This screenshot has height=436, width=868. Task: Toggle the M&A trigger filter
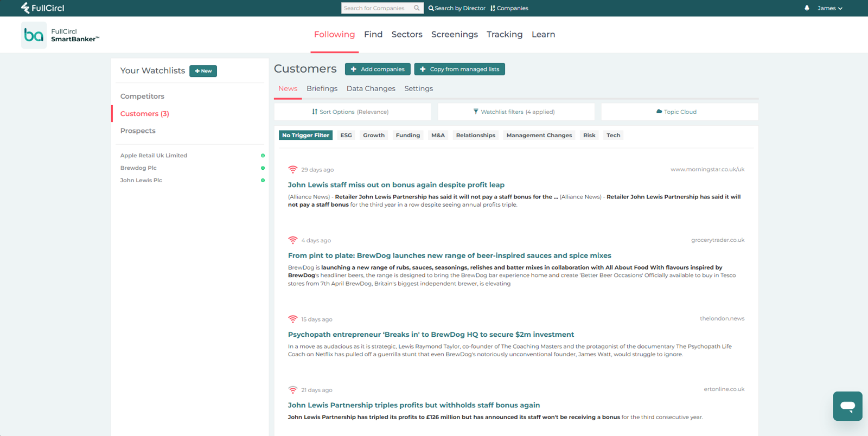438,136
